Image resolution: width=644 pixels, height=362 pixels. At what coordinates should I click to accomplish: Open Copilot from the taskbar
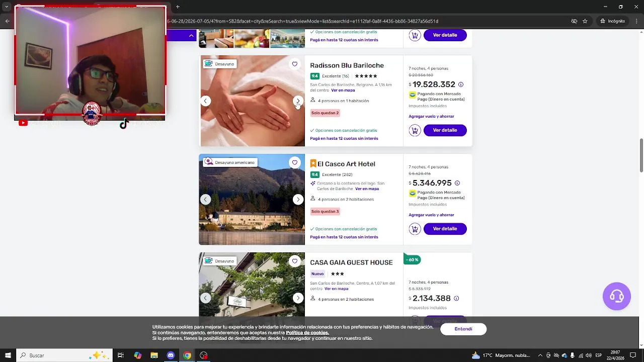(137, 355)
